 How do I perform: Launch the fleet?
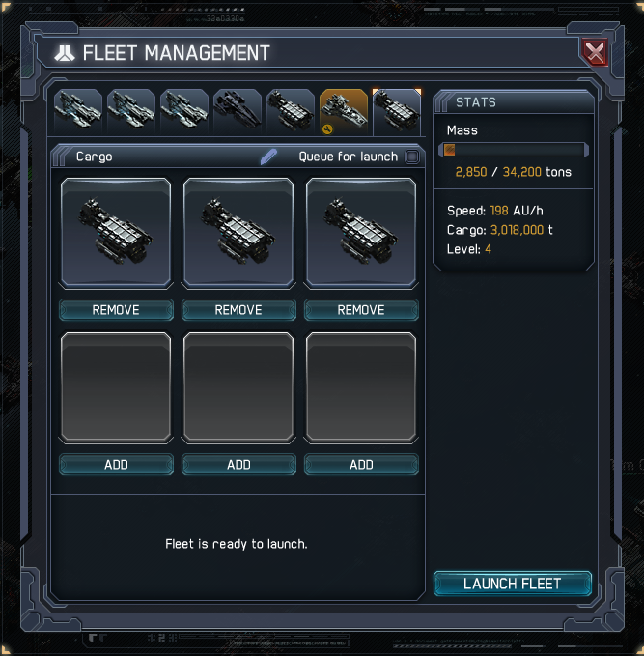pyautogui.click(x=513, y=584)
